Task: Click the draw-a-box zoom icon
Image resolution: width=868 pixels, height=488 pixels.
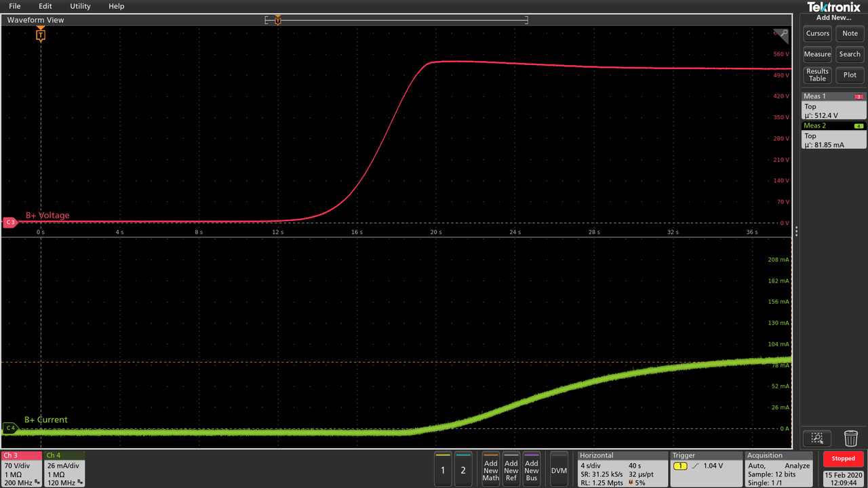Action: (x=817, y=438)
